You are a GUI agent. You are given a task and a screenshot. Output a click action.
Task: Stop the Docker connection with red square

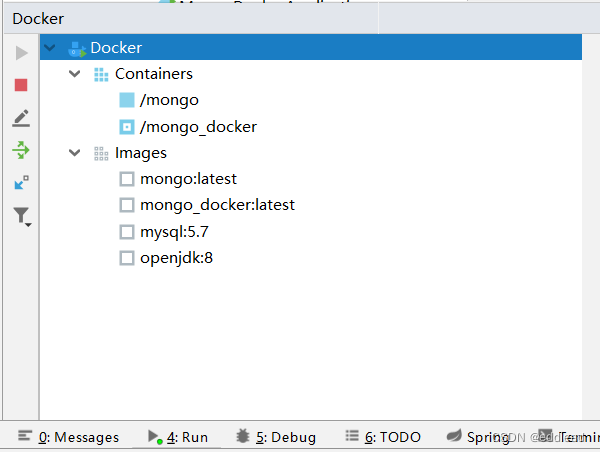[21, 85]
